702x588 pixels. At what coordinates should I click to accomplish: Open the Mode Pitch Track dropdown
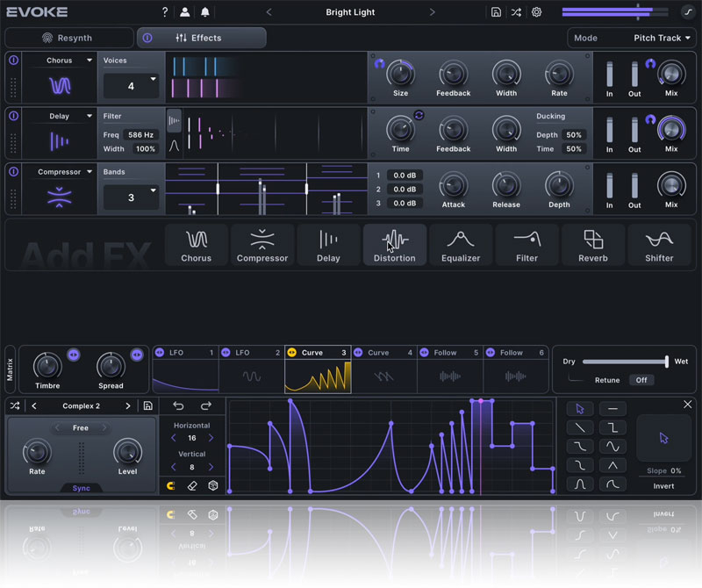click(x=632, y=39)
